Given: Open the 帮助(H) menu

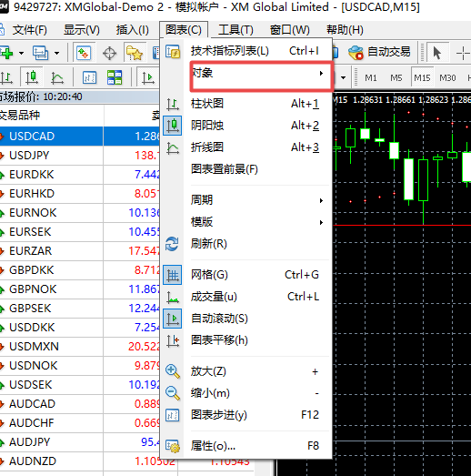Looking at the screenshot, I should click(345, 30).
